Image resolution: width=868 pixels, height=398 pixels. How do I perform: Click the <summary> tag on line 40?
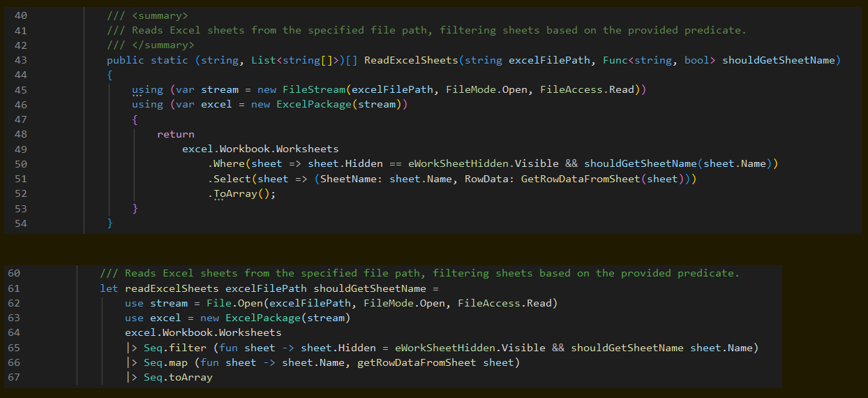click(x=159, y=15)
